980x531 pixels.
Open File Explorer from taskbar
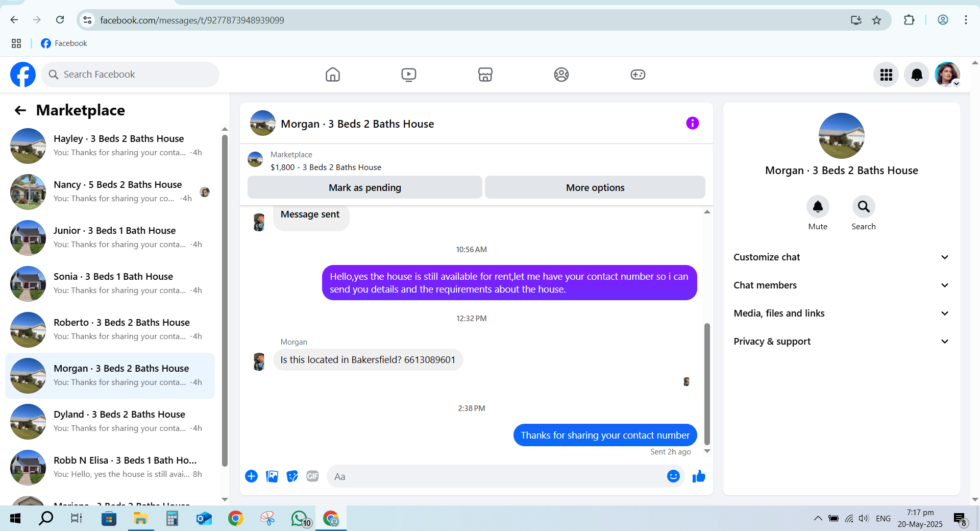[140, 519]
